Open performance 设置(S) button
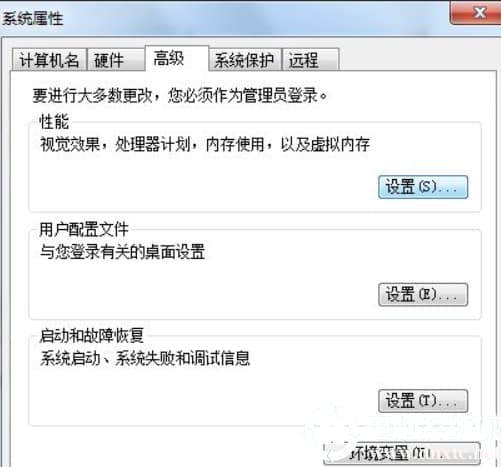The width and height of the screenshot is (501, 467). pos(423,187)
